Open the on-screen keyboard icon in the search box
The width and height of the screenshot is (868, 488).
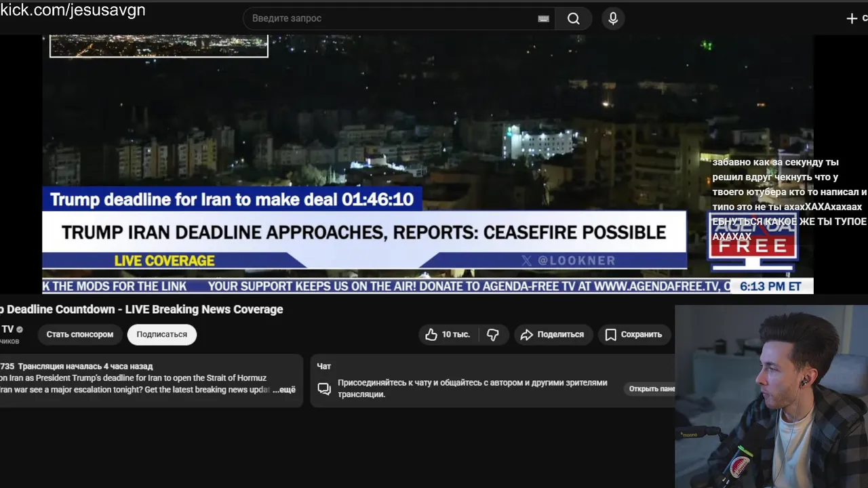pyautogui.click(x=543, y=19)
